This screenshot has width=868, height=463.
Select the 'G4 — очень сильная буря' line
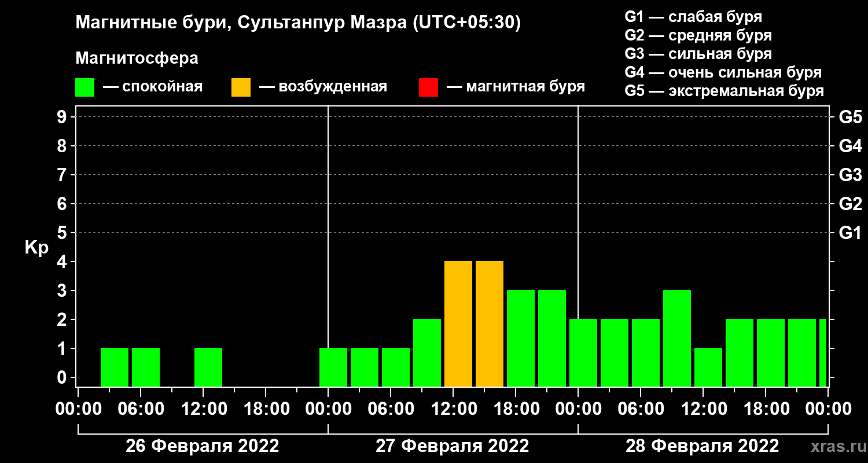[x=723, y=72]
